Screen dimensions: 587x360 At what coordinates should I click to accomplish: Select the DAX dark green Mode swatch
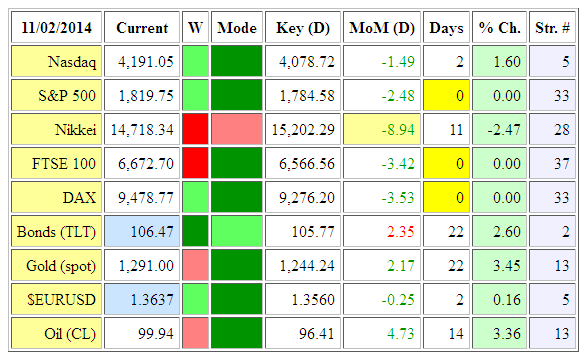click(x=237, y=197)
